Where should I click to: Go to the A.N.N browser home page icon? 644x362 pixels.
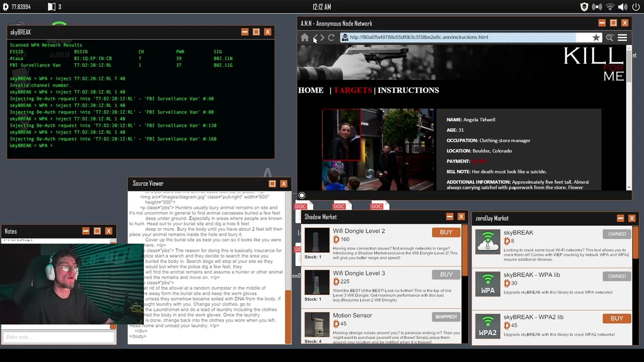305,38
